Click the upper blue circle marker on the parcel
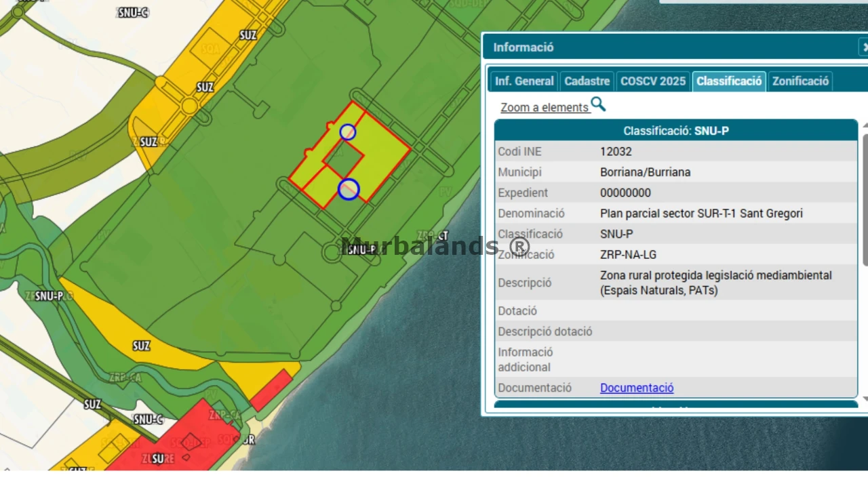868x488 pixels. [348, 132]
